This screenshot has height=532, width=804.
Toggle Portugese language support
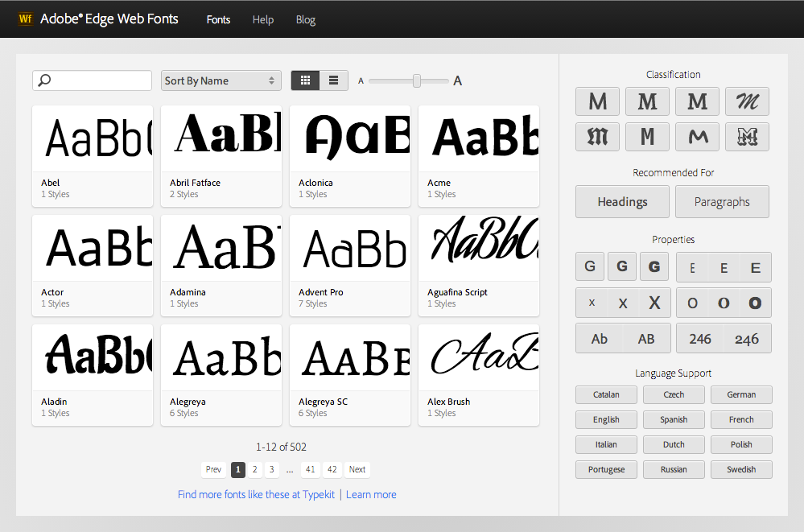606,469
